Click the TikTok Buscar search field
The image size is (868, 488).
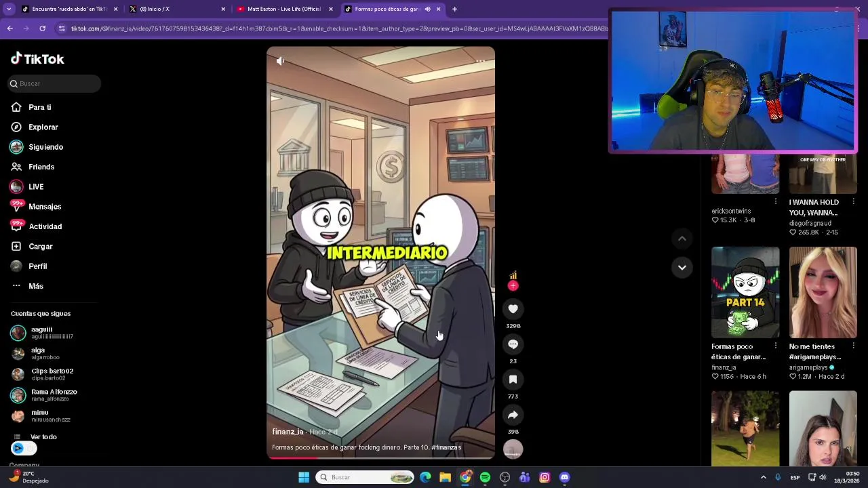coord(55,83)
